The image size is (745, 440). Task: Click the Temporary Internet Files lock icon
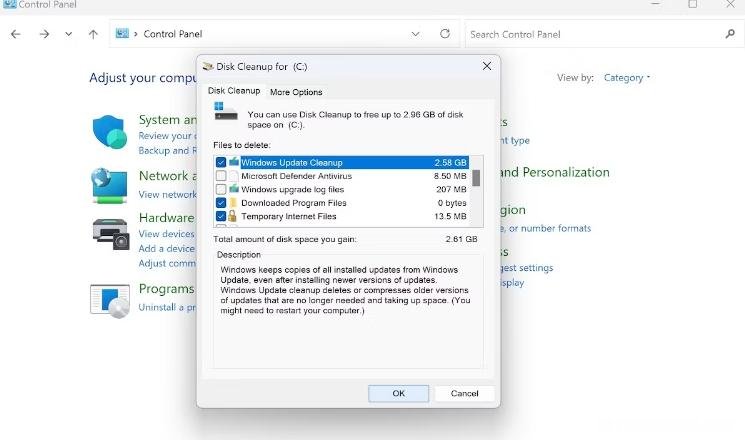click(x=232, y=216)
